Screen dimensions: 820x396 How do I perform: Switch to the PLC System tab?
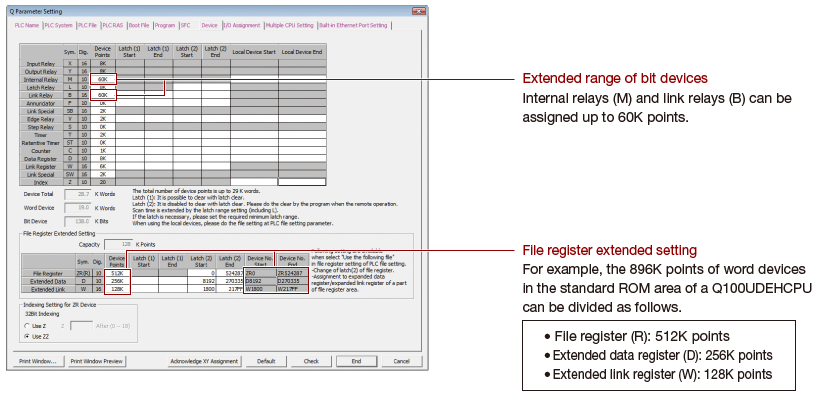tap(59, 26)
